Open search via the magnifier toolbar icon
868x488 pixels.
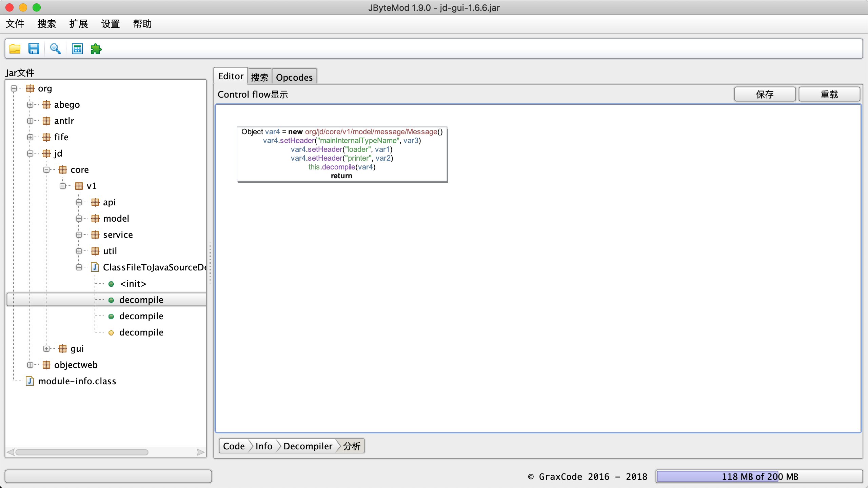(x=55, y=49)
